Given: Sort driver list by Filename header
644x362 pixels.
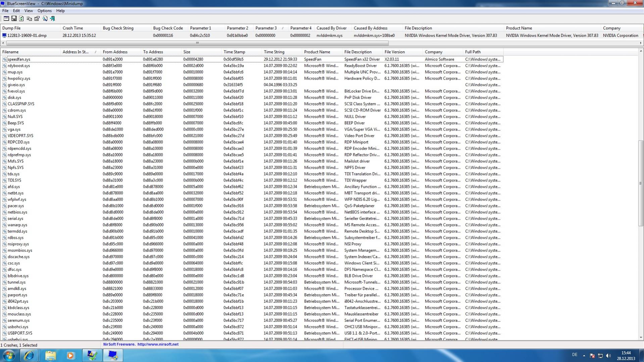Looking at the screenshot, I should [x=31, y=52].
